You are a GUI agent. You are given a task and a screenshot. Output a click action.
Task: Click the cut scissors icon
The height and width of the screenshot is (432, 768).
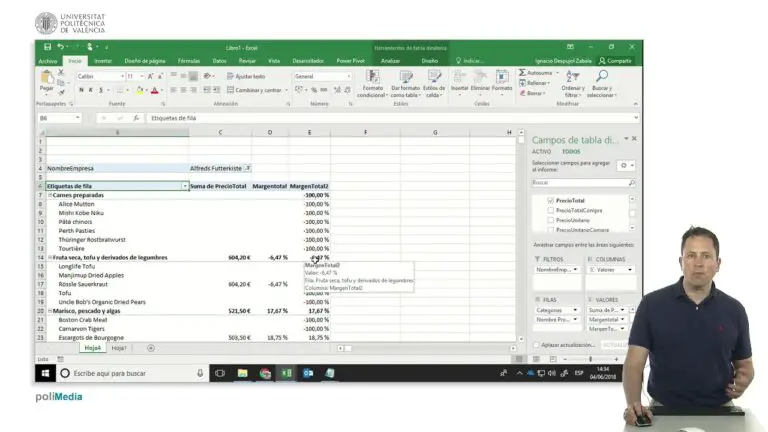click(x=61, y=72)
